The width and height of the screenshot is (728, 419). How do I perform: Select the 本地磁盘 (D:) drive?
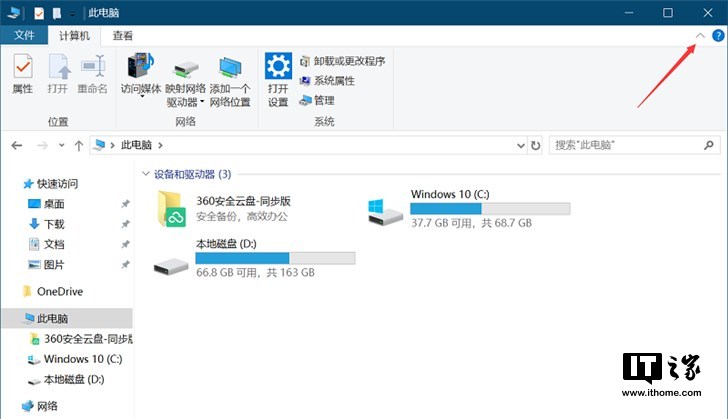point(254,258)
